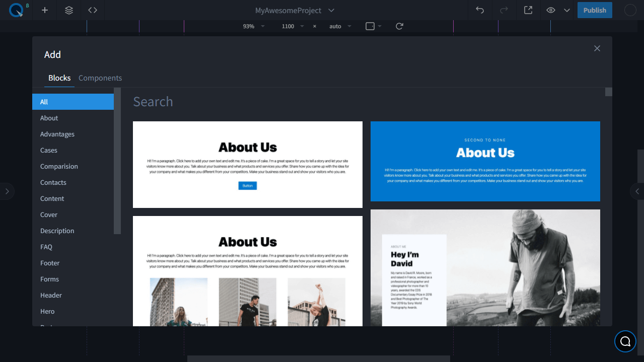
Task: Open the 93% zoom dropdown
Action: pos(253,26)
